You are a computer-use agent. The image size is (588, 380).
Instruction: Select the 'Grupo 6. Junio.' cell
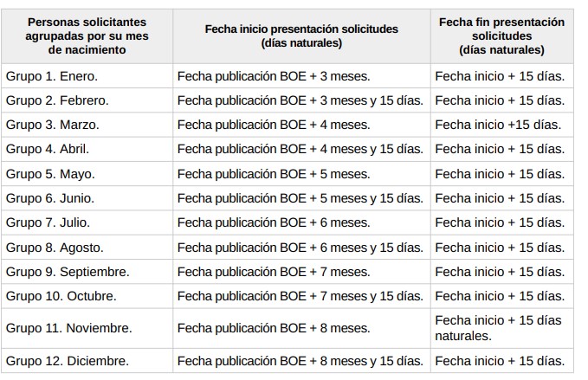tap(50, 198)
